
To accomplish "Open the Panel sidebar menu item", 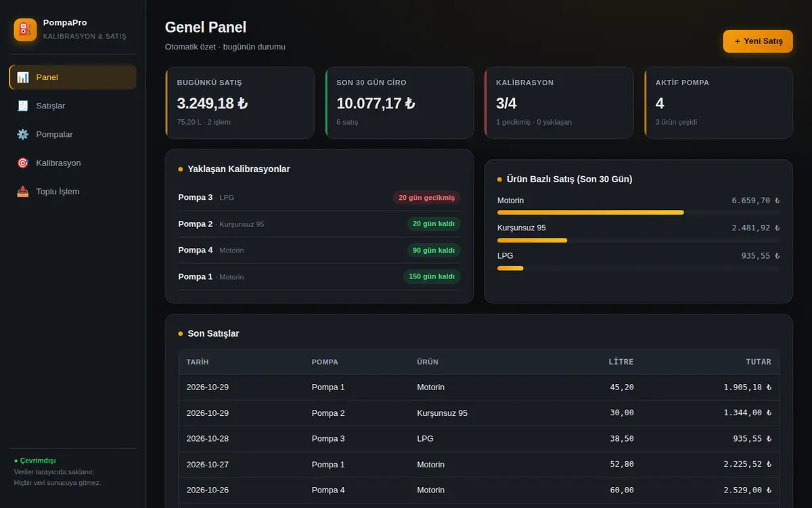I will pos(72,77).
